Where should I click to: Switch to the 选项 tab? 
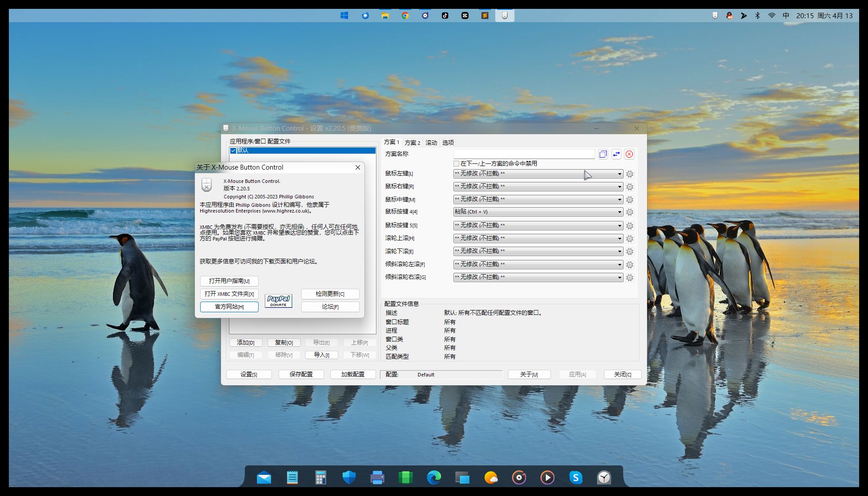click(x=448, y=143)
